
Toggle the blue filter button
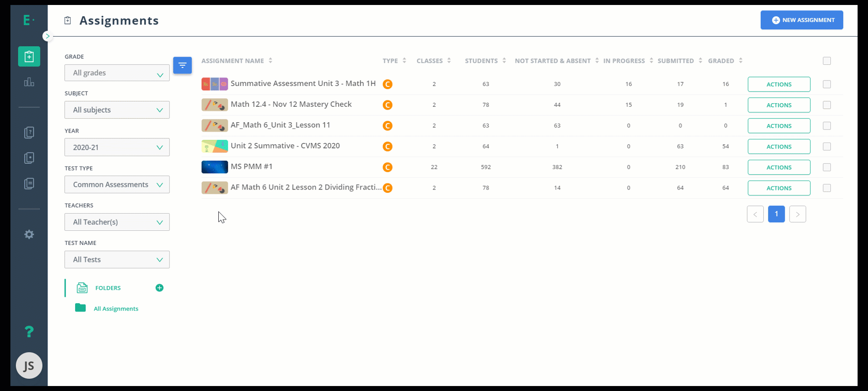pos(183,65)
